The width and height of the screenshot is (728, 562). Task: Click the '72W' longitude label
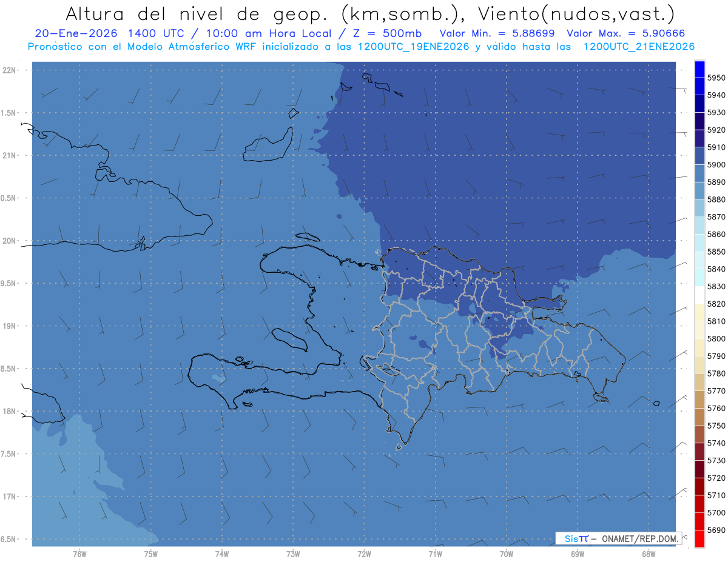pyautogui.click(x=364, y=554)
